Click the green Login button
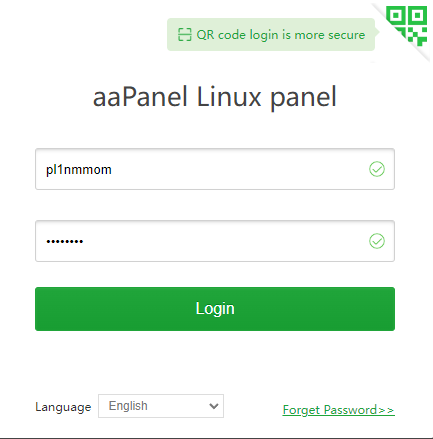 tap(215, 309)
